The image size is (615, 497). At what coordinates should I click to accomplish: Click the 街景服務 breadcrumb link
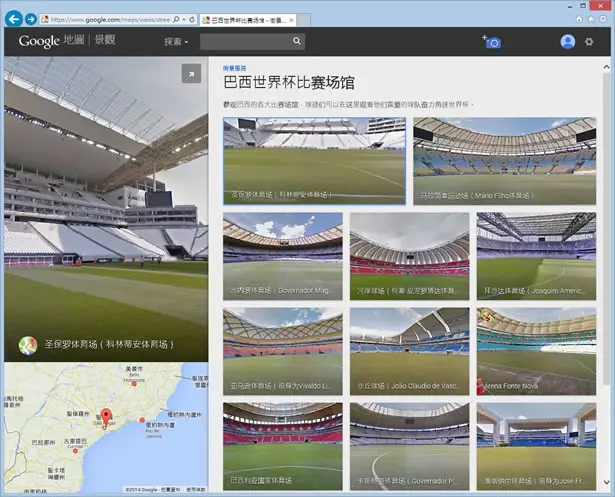[x=235, y=68]
